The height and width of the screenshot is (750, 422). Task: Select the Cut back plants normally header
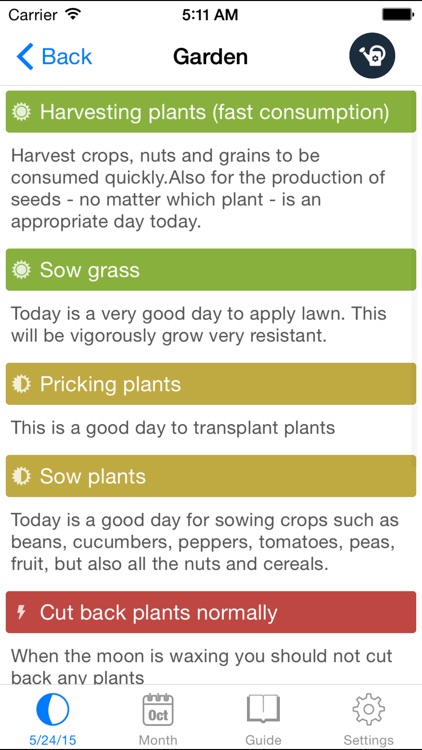pos(211,612)
